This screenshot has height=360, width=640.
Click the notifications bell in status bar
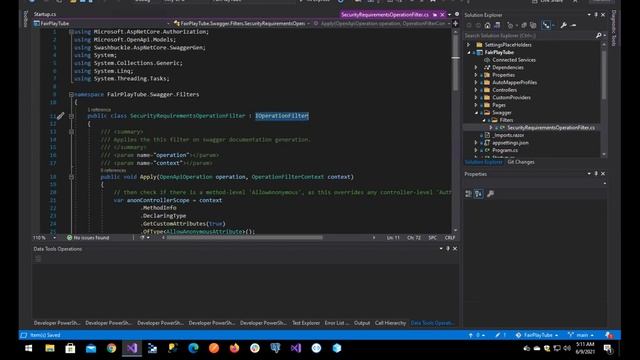point(609,335)
